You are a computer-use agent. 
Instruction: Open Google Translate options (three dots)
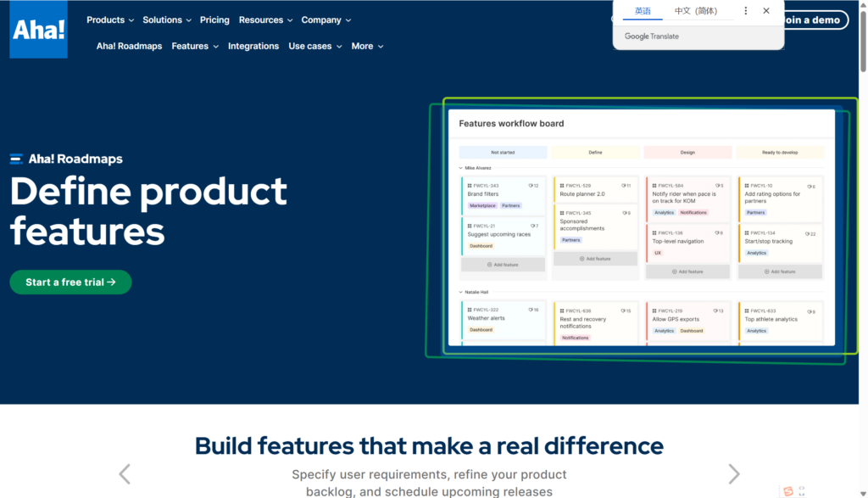click(746, 11)
